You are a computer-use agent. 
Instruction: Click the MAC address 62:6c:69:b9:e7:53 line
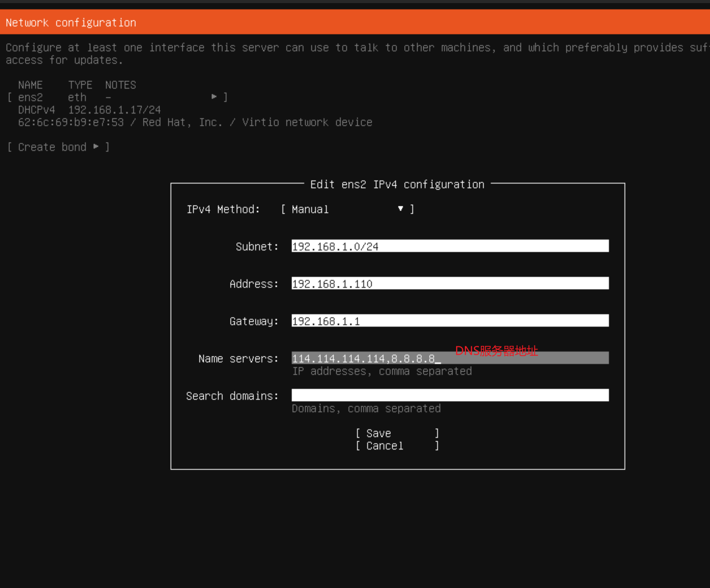coord(195,122)
